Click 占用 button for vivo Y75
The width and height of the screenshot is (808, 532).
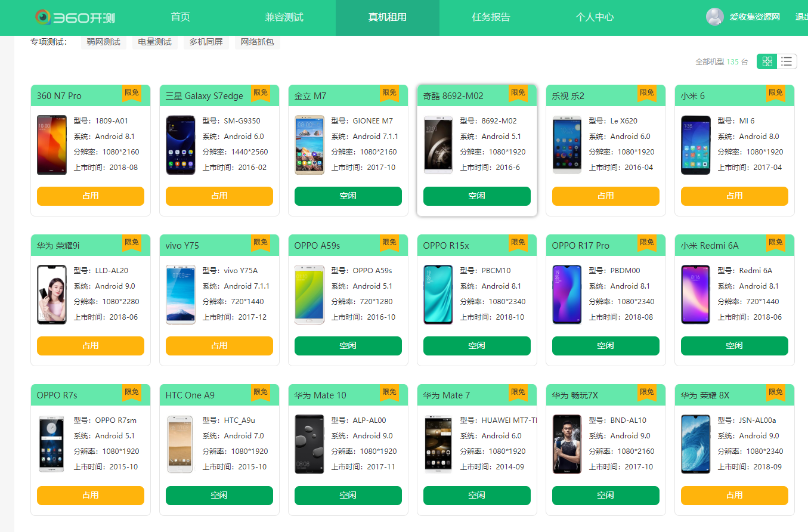[x=219, y=346]
